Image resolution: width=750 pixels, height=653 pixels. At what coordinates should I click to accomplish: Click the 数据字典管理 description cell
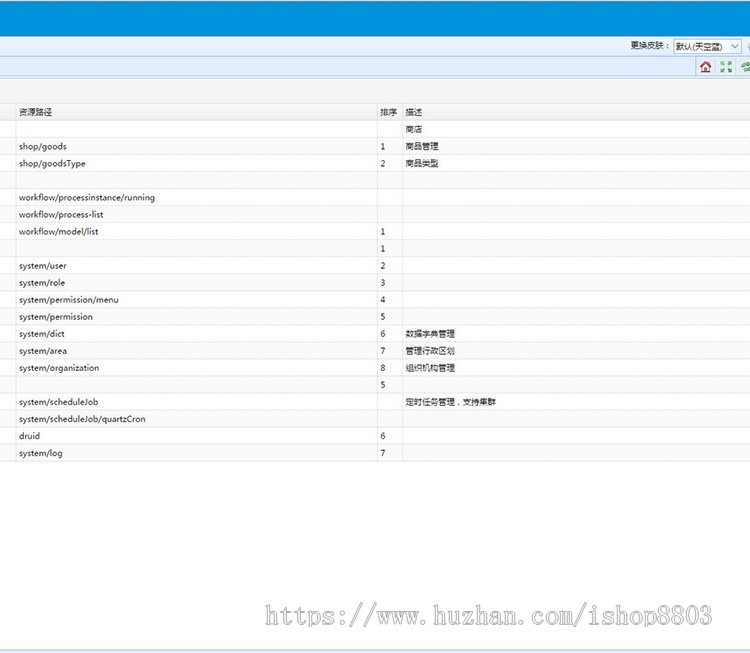pyautogui.click(x=576, y=334)
